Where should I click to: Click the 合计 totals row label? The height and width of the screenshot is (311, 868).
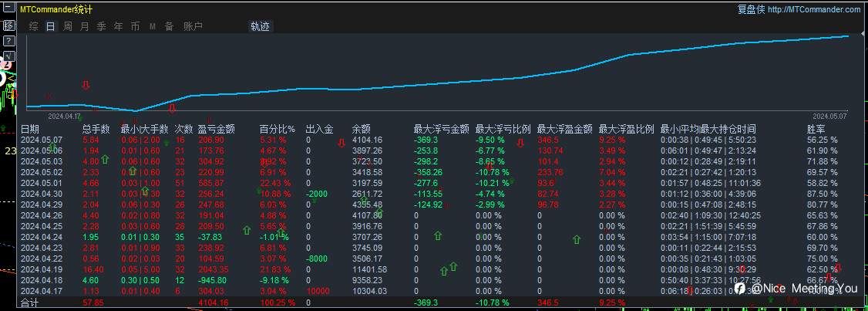(x=30, y=303)
